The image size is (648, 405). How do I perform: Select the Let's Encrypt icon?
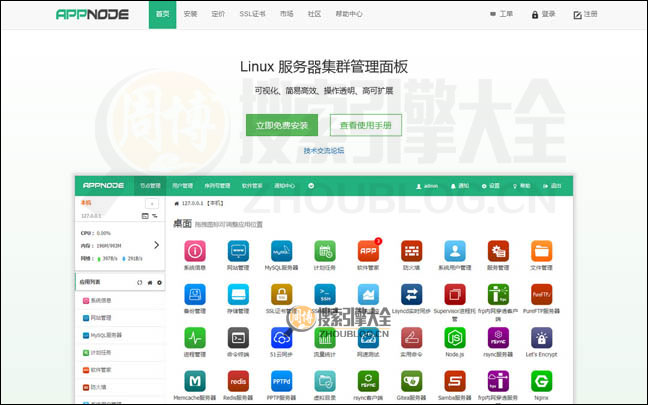[541, 337]
